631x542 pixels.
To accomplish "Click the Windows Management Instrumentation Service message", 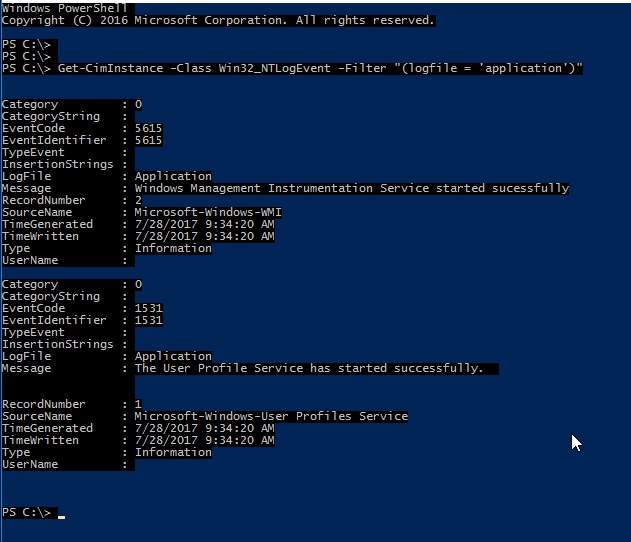I will pos(351,188).
